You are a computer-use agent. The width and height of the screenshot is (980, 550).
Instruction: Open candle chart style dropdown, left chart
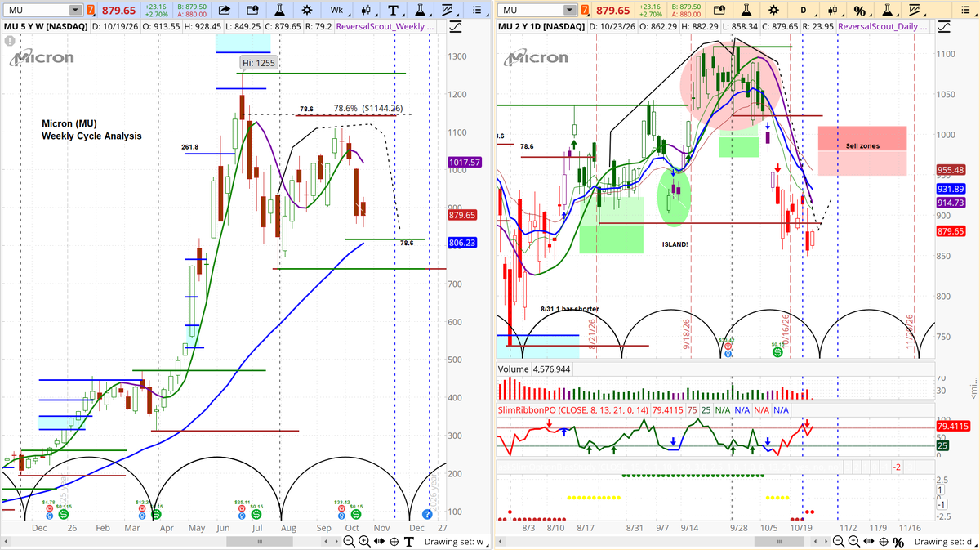pyautogui.click(x=367, y=11)
